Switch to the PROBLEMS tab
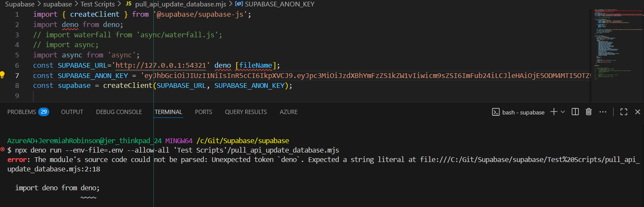This screenshot has height=207, width=644. point(22,112)
